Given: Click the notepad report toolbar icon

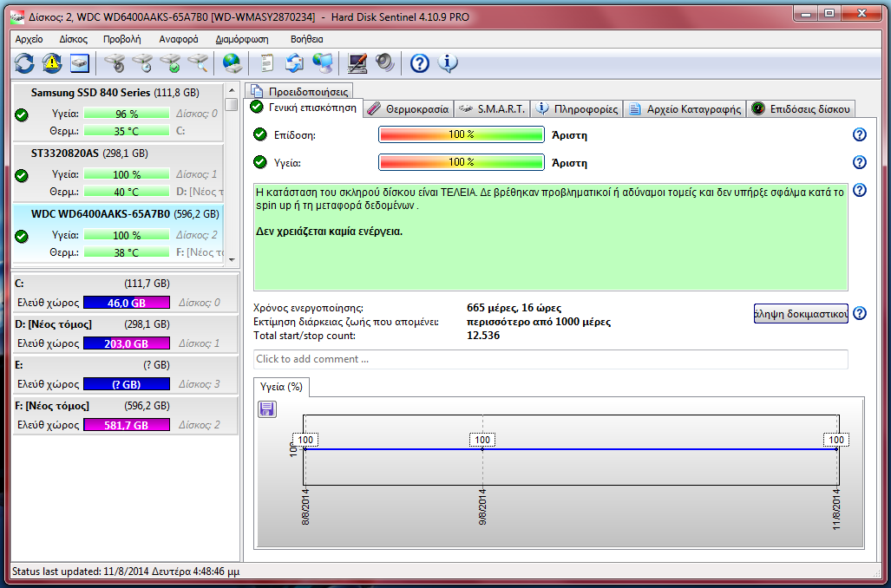Looking at the screenshot, I should [x=266, y=63].
